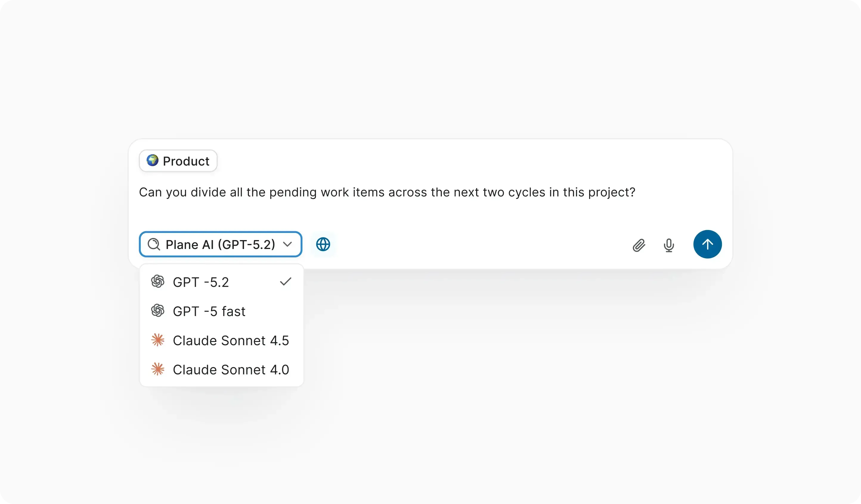Enable web search via the globe icon
This screenshot has width=861, height=504.
pyautogui.click(x=323, y=244)
